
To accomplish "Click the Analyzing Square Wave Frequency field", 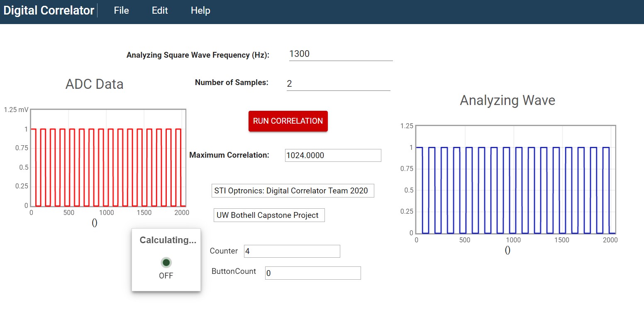I will pyautogui.click(x=340, y=54).
